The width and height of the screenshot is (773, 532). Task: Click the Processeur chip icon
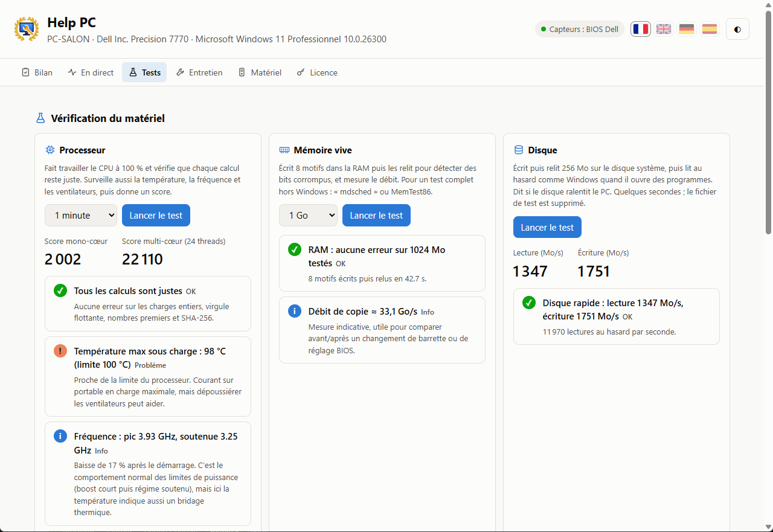[x=50, y=150]
